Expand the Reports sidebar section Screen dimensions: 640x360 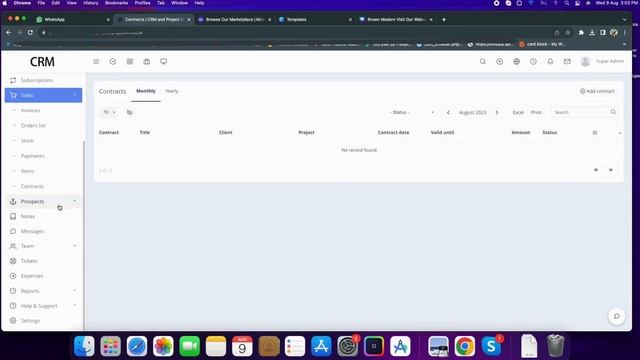click(x=43, y=291)
